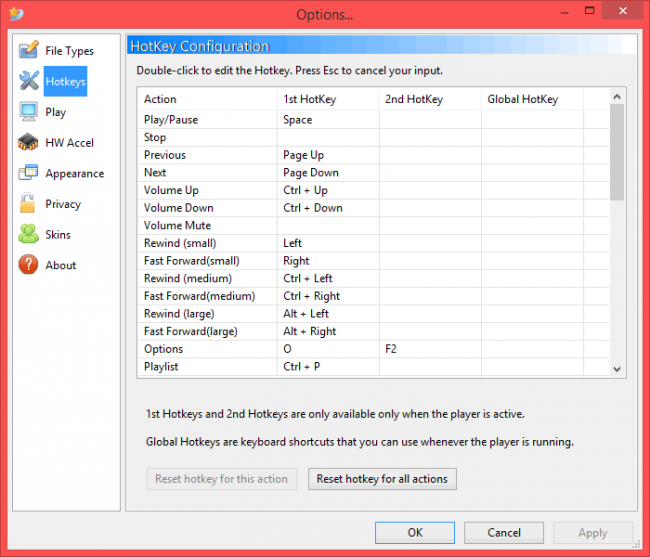Maximize the Options window
The height and width of the screenshot is (557, 650).
click(589, 11)
